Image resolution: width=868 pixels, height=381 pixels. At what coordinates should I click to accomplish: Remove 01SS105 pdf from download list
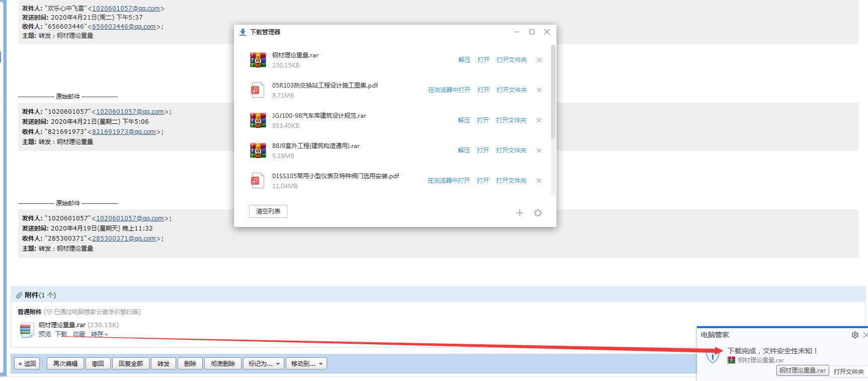pyautogui.click(x=539, y=181)
